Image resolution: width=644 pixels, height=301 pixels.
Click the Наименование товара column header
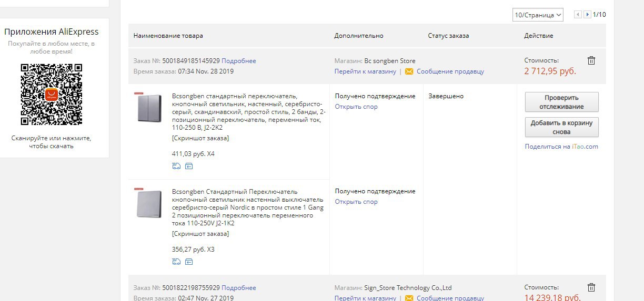tap(168, 36)
